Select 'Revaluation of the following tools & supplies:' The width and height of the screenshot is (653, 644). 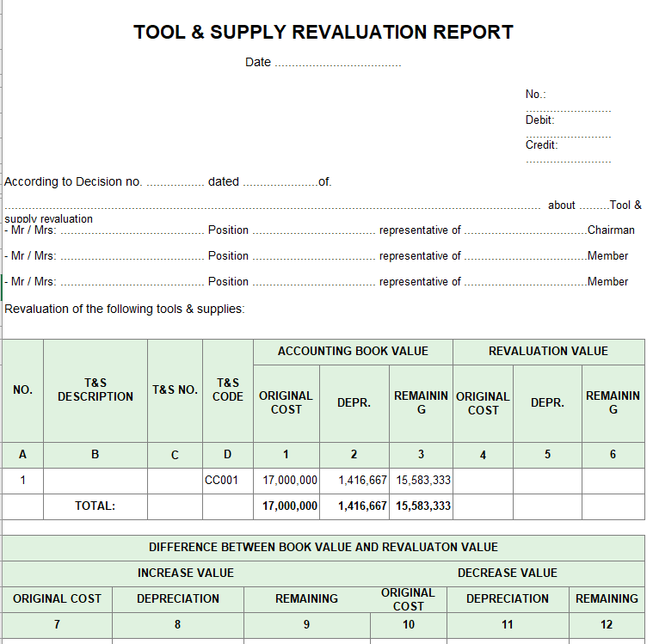click(x=125, y=309)
